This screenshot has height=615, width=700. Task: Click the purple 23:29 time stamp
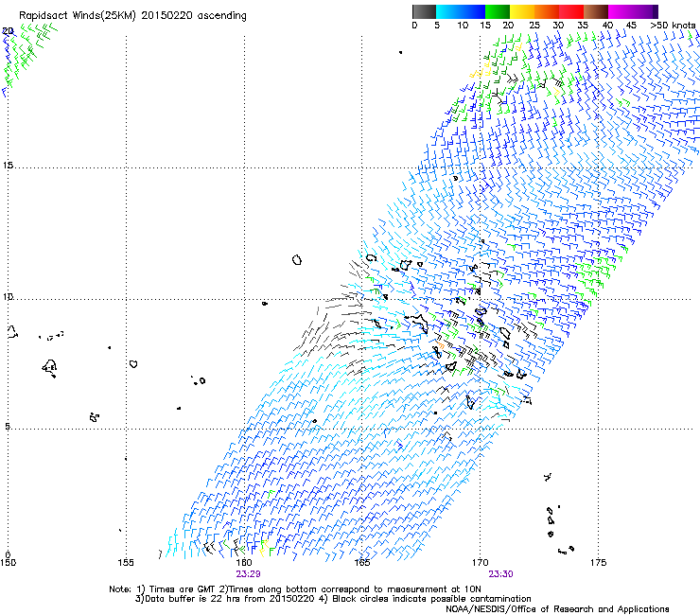click(248, 574)
